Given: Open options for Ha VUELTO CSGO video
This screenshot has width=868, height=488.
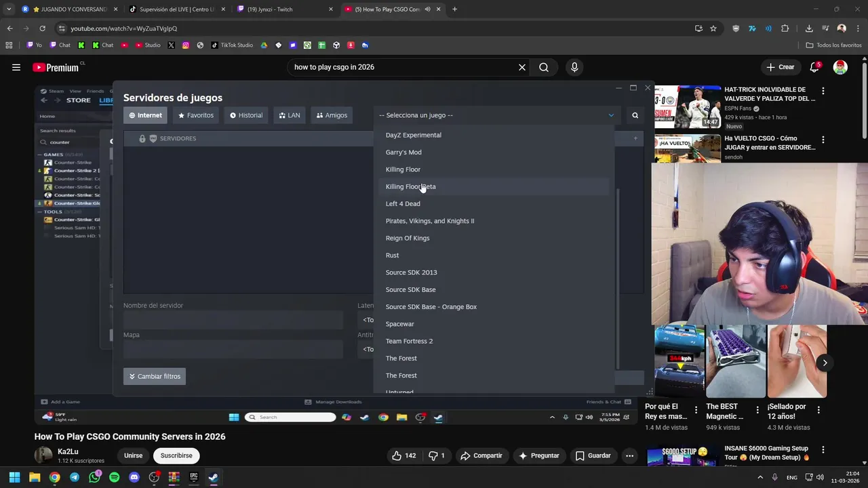Looking at the screenshot, I should [x=823, y=140].
